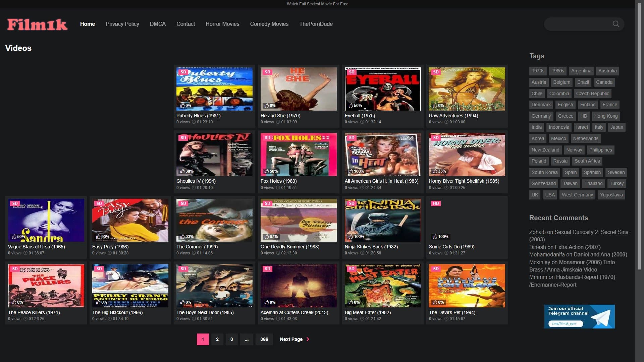Select the Argentina tag

point(581,71)
